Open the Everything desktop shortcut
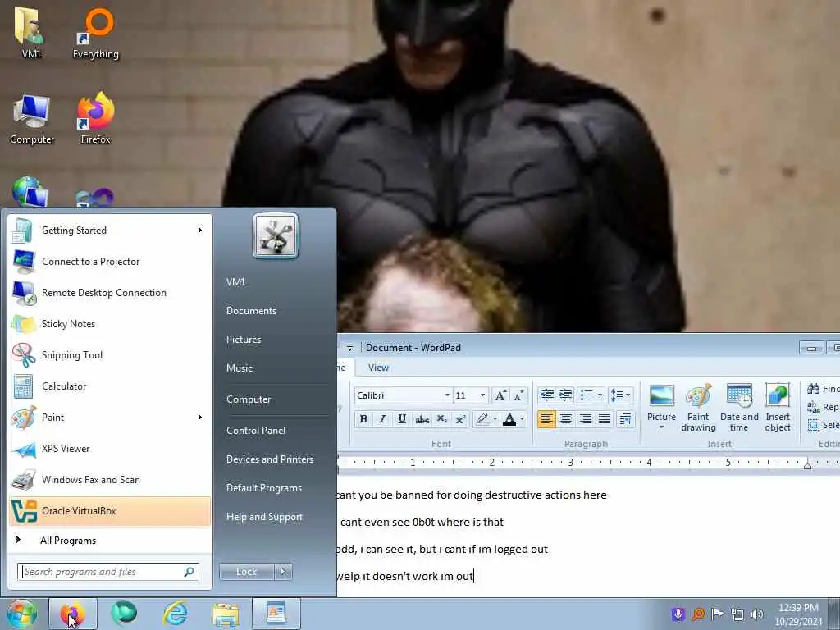Screen dimensions: 840x630 pos(96,32)
